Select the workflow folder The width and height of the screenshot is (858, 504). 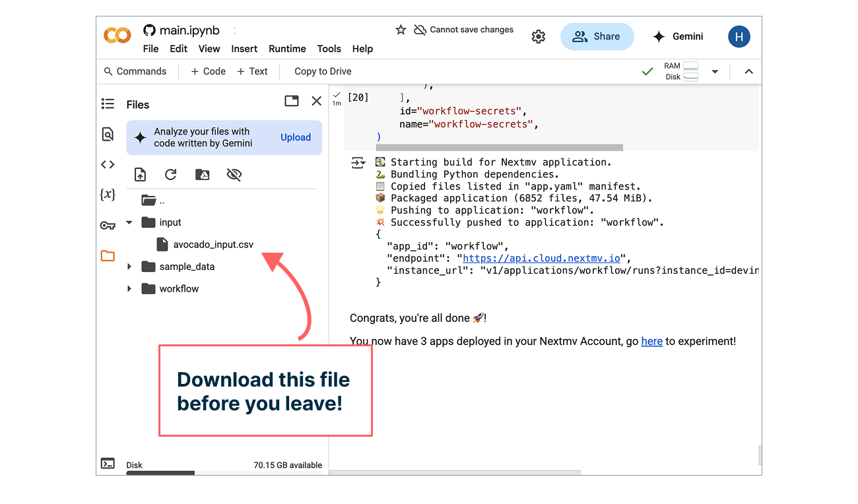coord(171,288)
